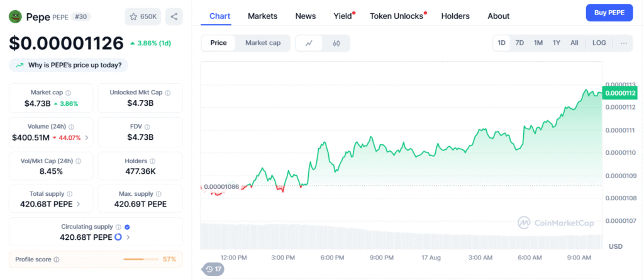Click info icon beside Circulating supply
The image size is (644, 279).
pyautogui.click(x=118, y=227)
